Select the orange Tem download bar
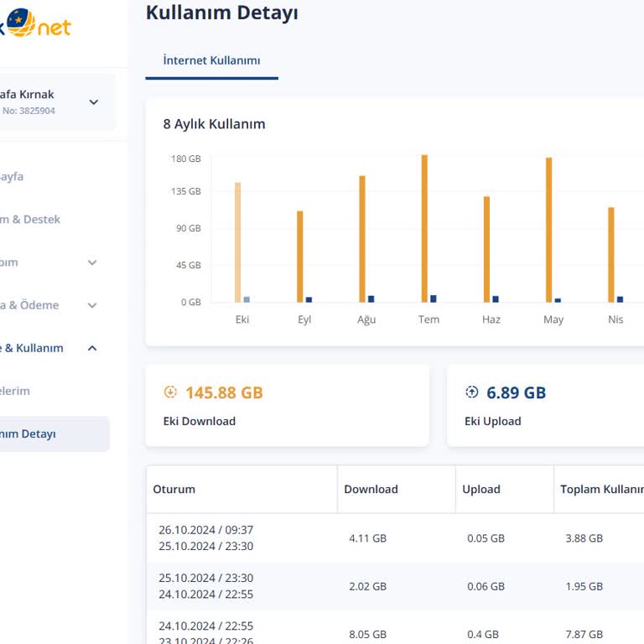The image size is (644, 644). (424, 228)
